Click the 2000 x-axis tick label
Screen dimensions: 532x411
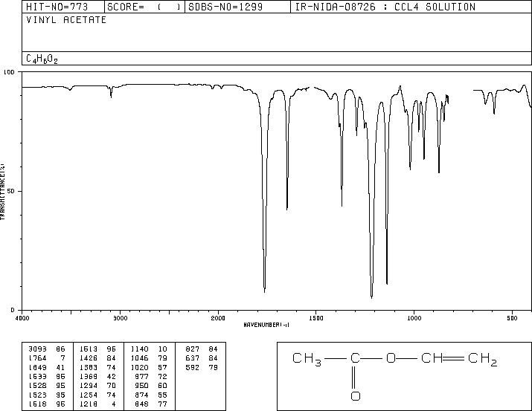[x=218, y=318]
